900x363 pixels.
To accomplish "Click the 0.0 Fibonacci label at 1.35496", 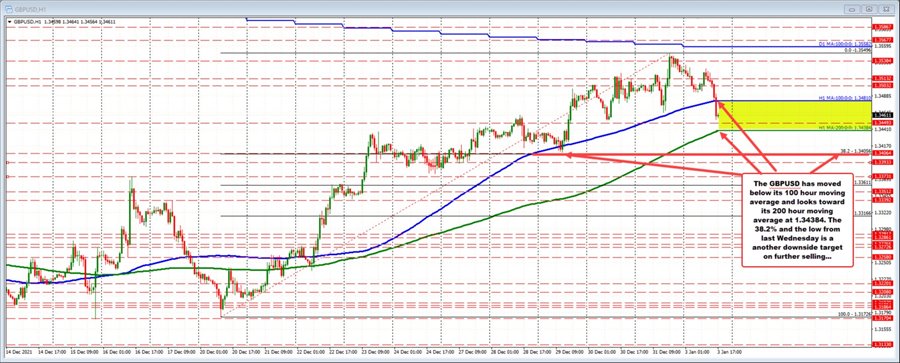I will [858, 50].
